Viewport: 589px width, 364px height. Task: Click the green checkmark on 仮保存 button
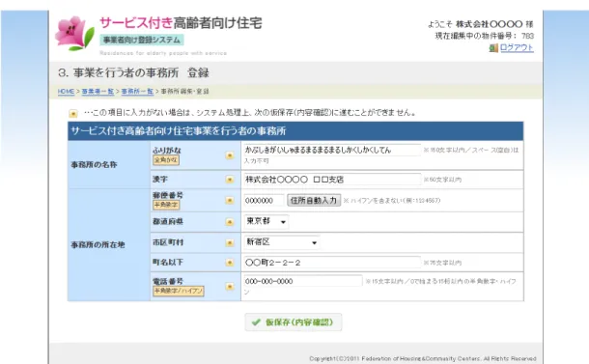pos(256,322)
